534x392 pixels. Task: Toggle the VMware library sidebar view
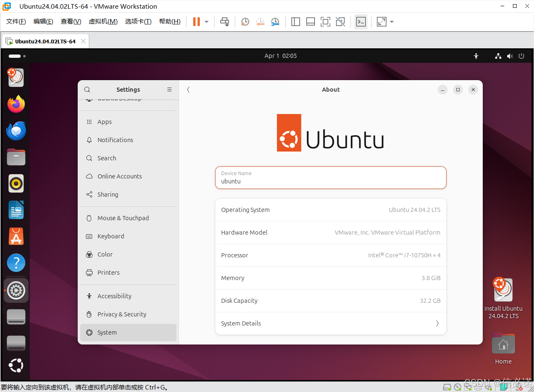[x=296, y=22]
